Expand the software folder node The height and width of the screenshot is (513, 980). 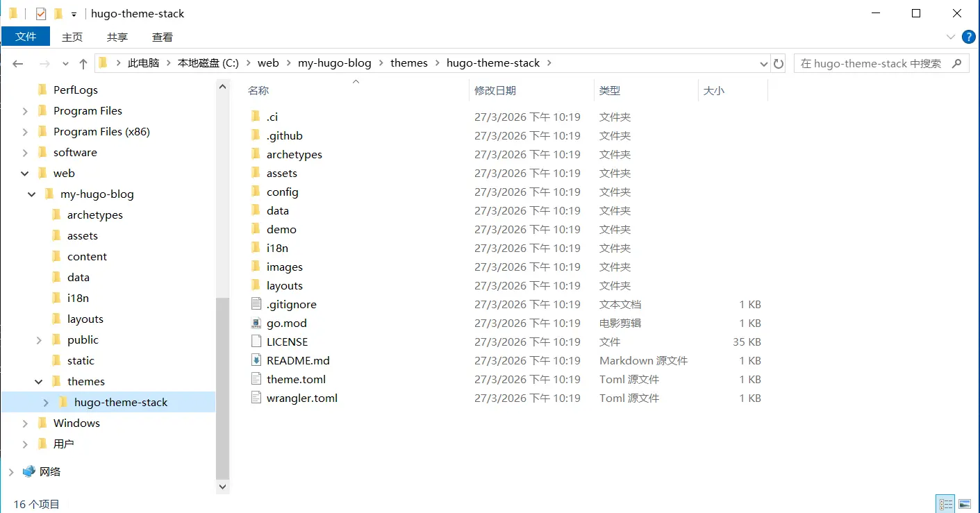(x=25, y=153)
